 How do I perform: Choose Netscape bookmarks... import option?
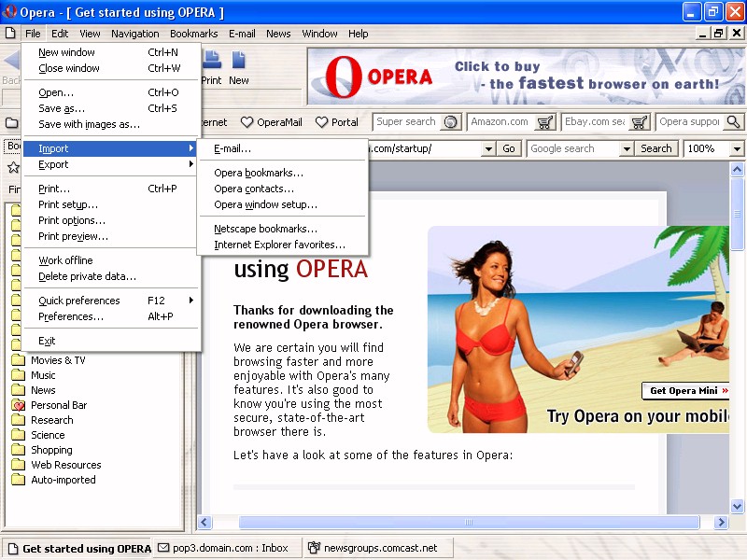283,229
